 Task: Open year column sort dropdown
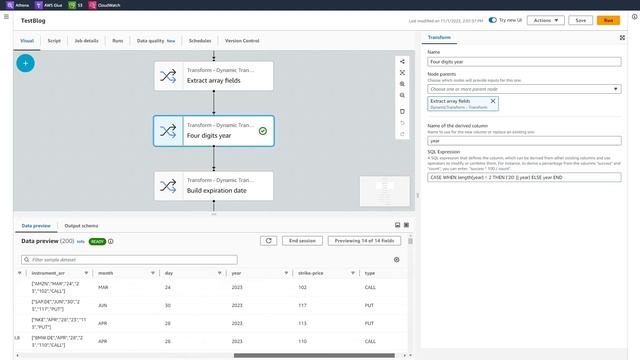click(286, 273)
